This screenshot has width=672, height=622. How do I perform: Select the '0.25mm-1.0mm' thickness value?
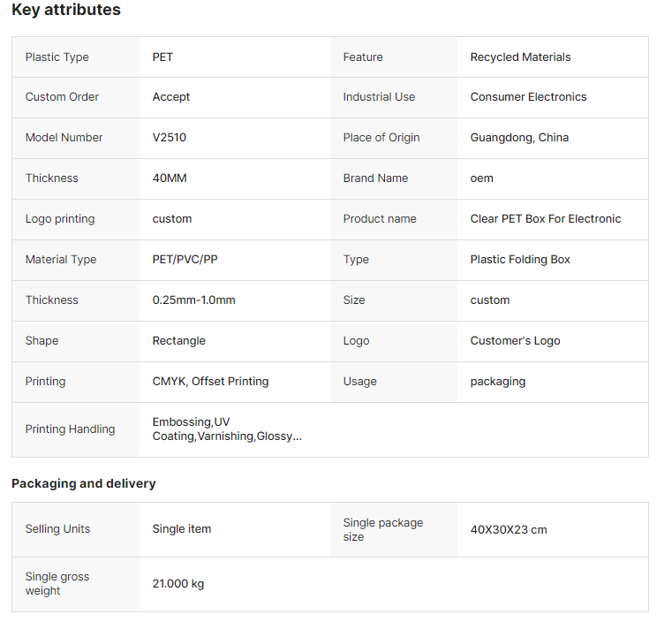(193, 300)
